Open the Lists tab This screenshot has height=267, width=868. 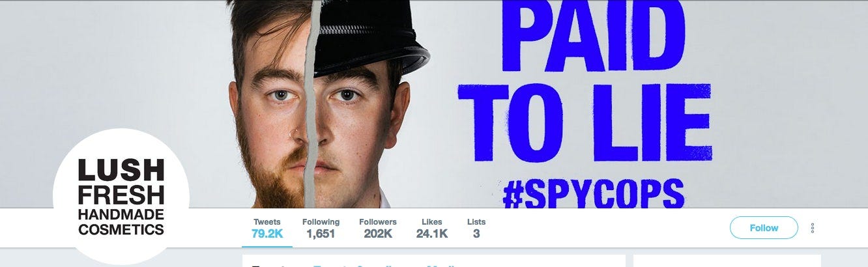476,228
